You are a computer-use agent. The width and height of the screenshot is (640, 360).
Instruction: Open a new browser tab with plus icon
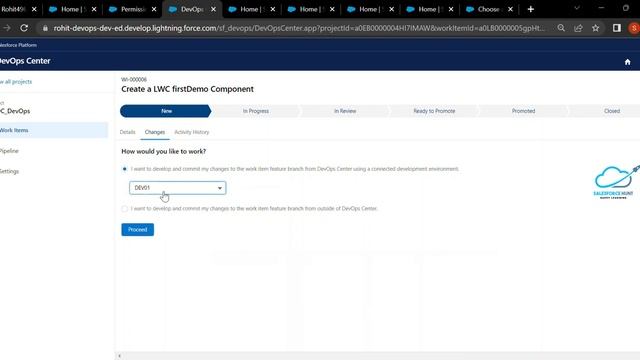point(531,9)
